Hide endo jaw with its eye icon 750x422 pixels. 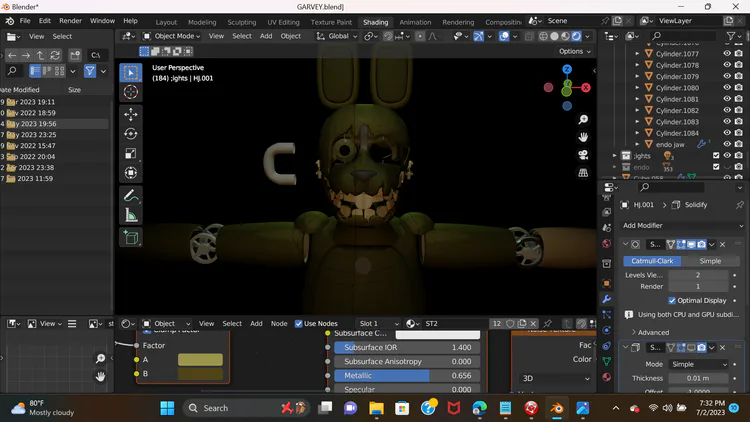727,144
